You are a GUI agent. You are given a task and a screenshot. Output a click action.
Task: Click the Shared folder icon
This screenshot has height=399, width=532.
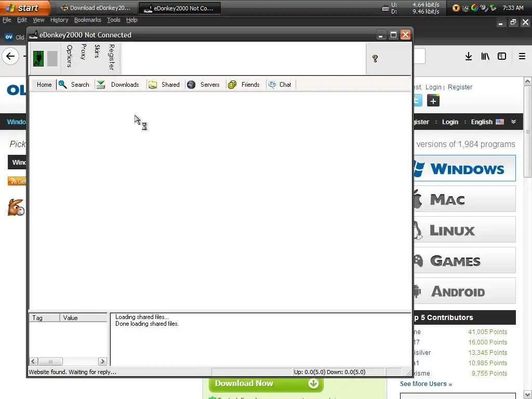click(x=153, y=85)
